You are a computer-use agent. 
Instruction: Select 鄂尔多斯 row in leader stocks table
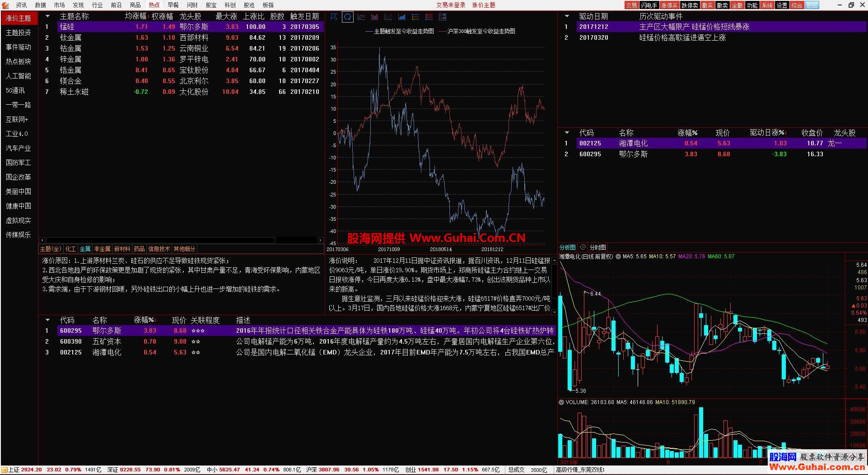(x=713, y=154)
